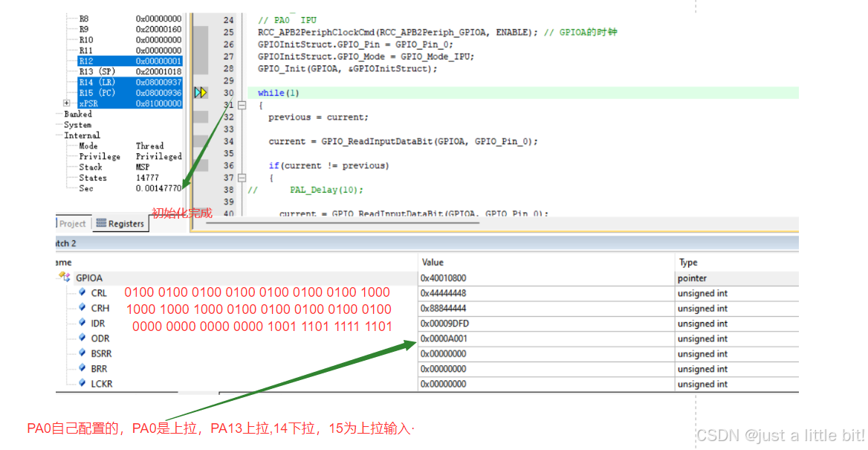Collapse the while loop block at line 31
868x450 pixels.
click(242, 105)
